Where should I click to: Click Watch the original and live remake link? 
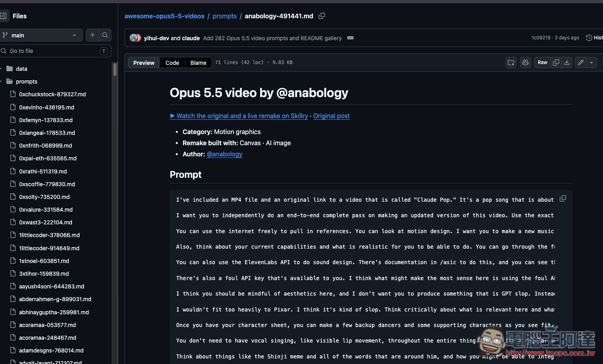pos(239,116)
